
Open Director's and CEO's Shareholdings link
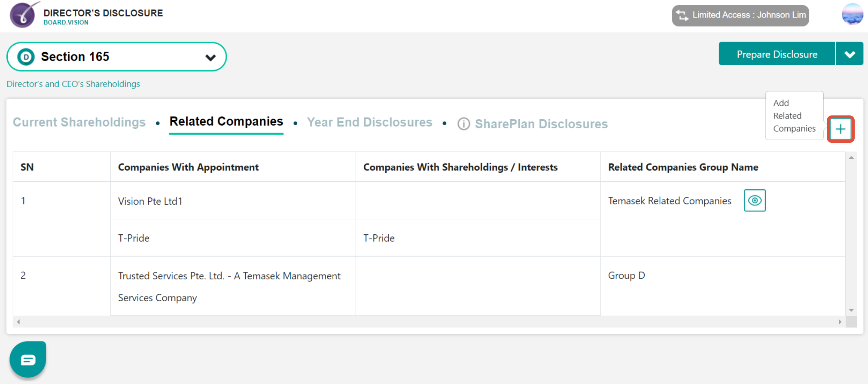pos(73,84)
